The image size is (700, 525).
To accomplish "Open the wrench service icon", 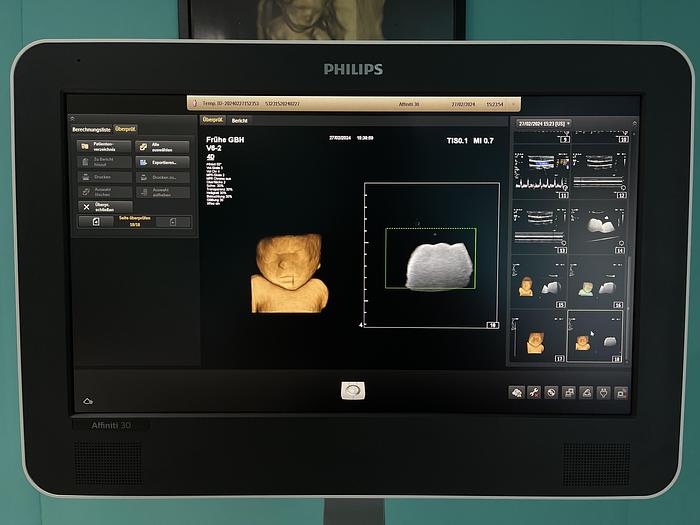I will tap(534, 392).
